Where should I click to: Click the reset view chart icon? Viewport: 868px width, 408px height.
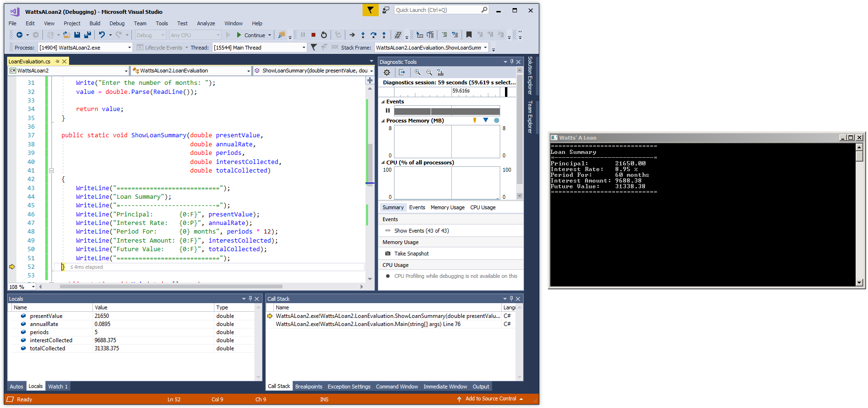(440, 72)
